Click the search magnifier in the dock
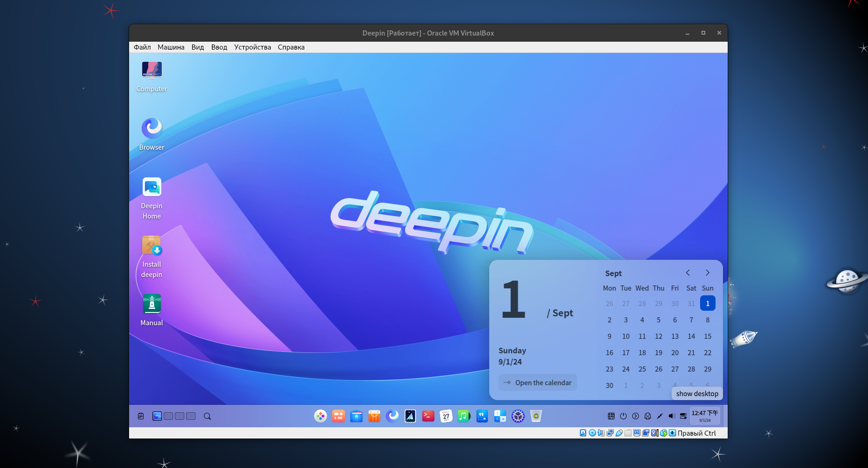Screen dimensions: 868x468 click(207, 416)
